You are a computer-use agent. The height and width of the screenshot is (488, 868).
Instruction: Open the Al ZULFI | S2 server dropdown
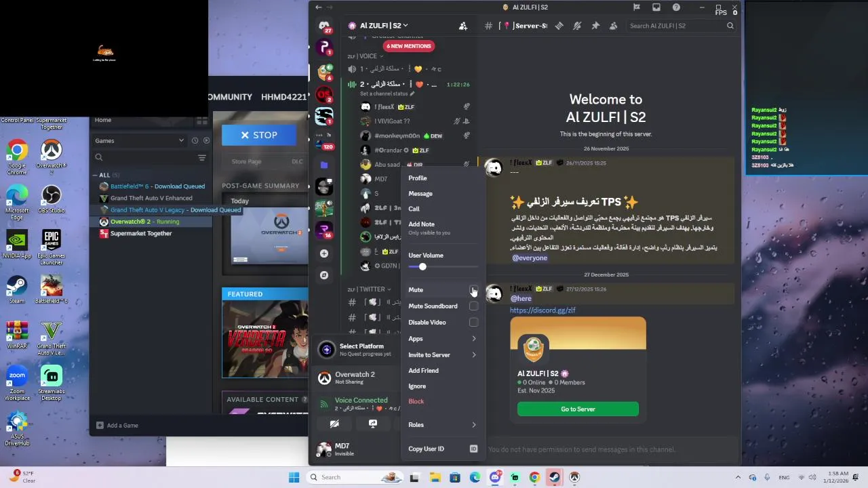tap(382, 26)
